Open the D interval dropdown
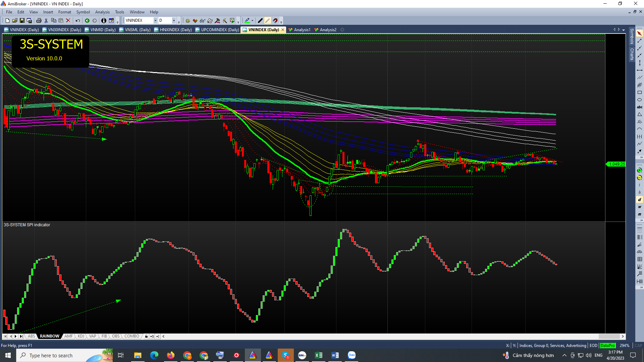Viewport: 644px width, 362px height. click(174, 20)
